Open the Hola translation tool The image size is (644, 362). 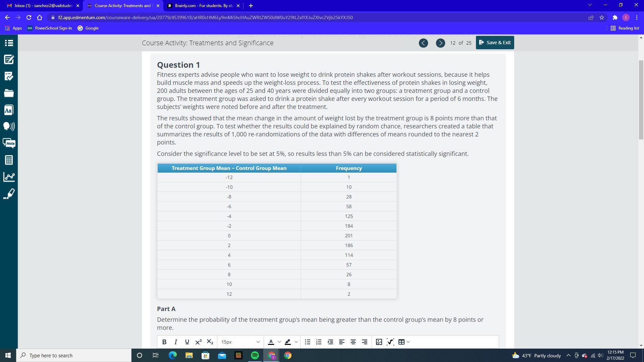tap(9, 143)
